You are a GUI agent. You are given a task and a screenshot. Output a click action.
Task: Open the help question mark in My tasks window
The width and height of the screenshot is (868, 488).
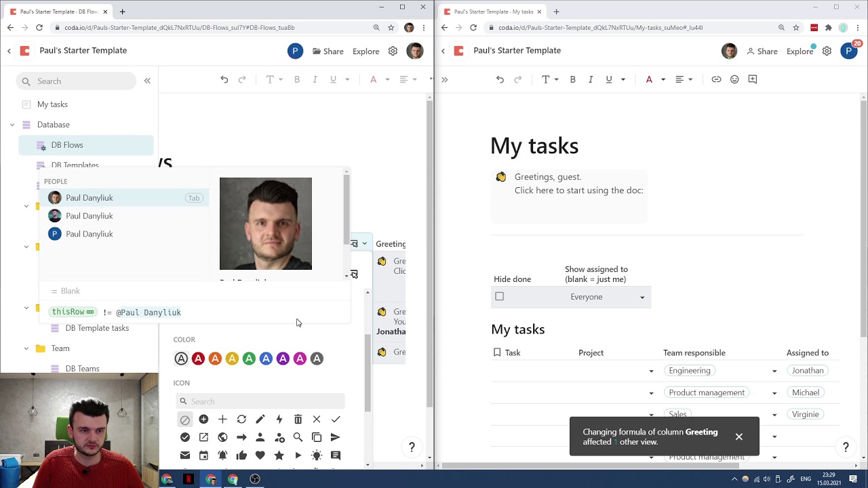tap(846, 447)
